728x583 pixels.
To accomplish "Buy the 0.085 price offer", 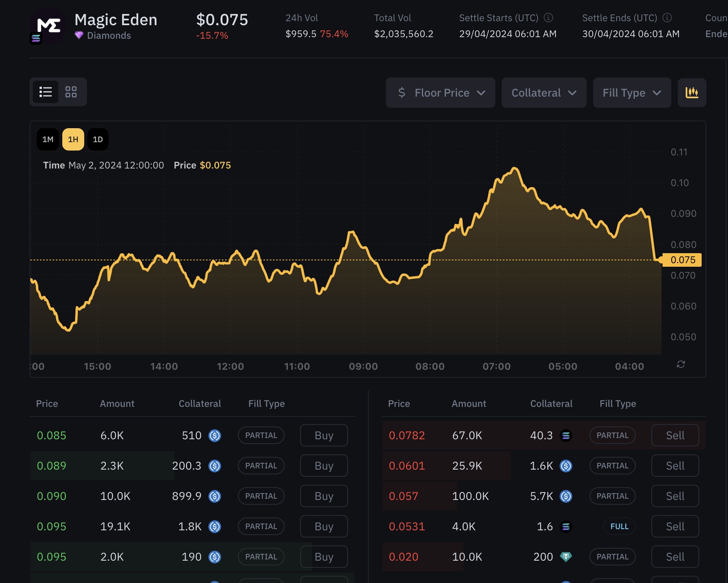I will (324, 435).
